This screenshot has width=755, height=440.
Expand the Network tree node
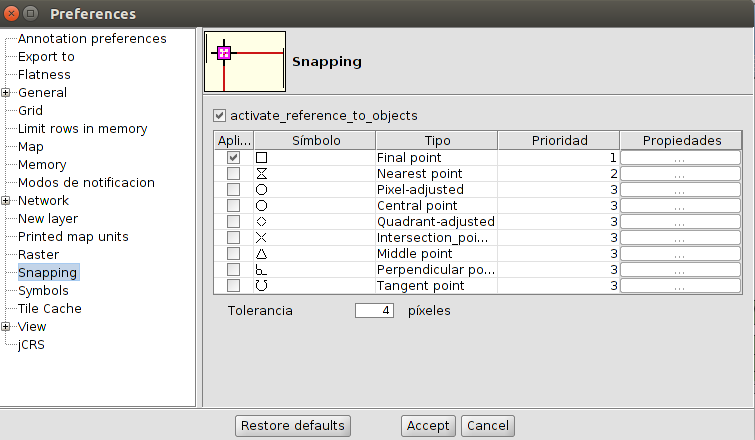click(x=6, y=201)
